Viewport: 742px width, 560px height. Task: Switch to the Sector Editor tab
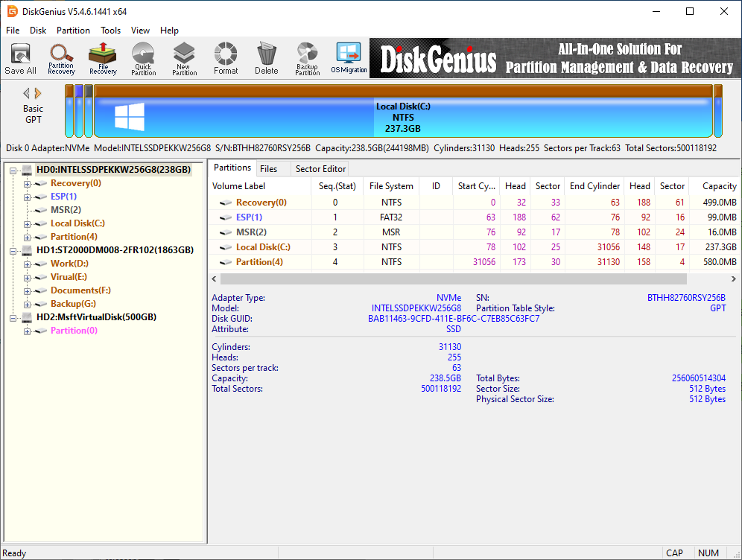click(320, 169)
